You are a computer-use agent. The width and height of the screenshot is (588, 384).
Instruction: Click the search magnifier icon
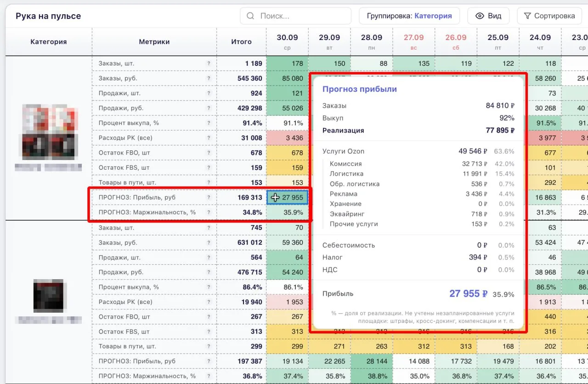coord(250,16)
